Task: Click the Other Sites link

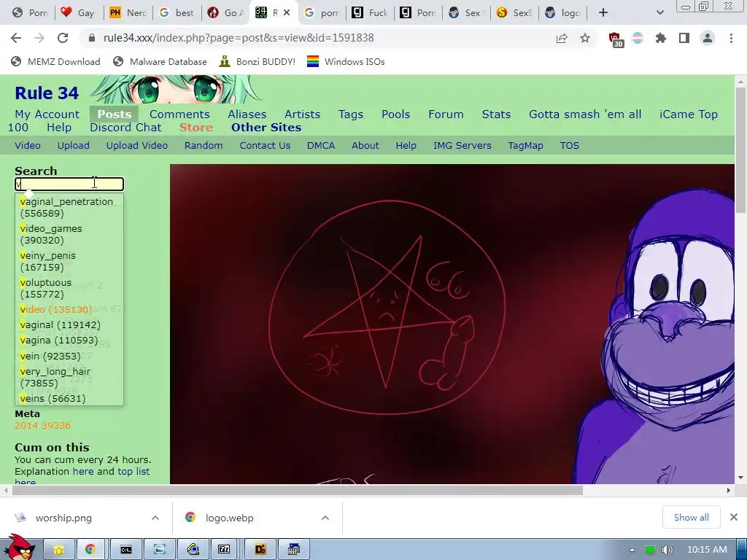Action: (266, 127)
